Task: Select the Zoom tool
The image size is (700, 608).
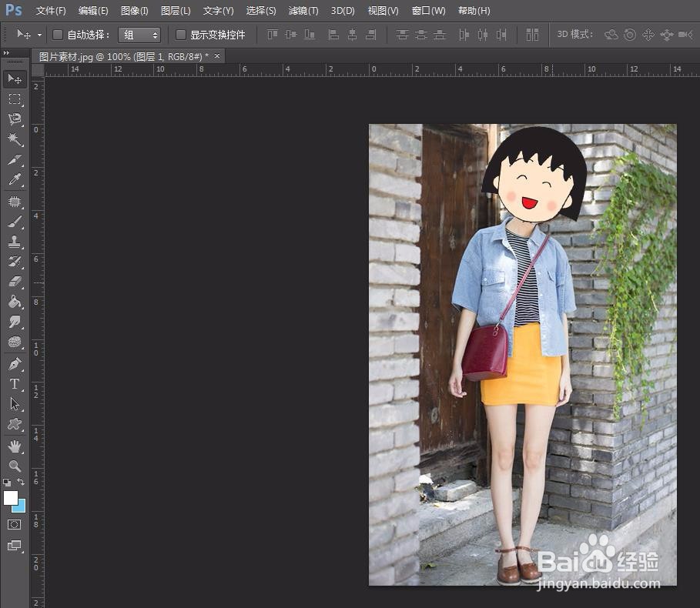Action: 15,466
